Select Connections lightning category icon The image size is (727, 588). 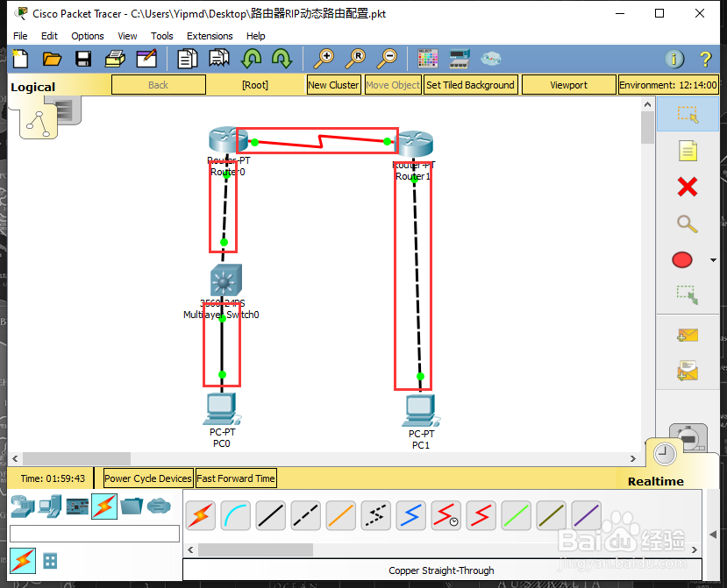click(x=104, y=507)
